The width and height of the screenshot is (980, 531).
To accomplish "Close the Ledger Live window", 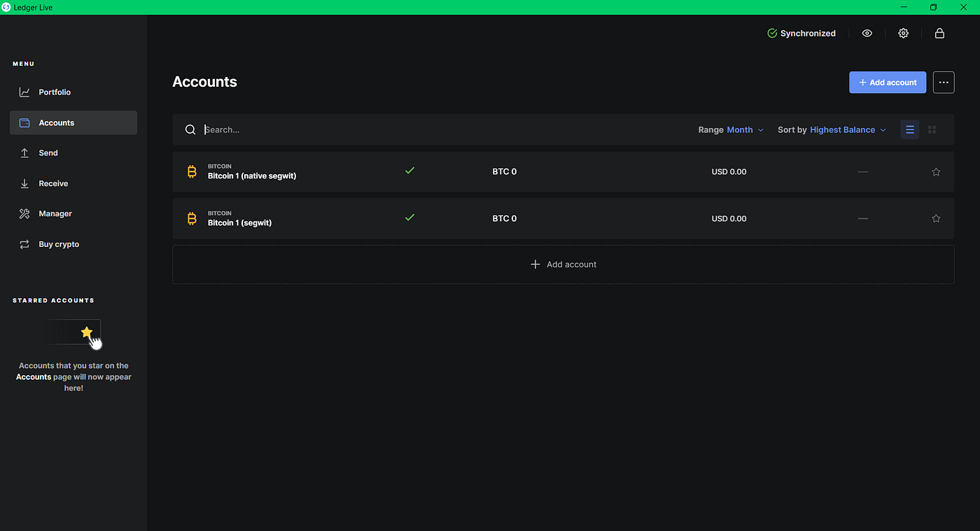I will pyautogui.click(x=963, y=7).
